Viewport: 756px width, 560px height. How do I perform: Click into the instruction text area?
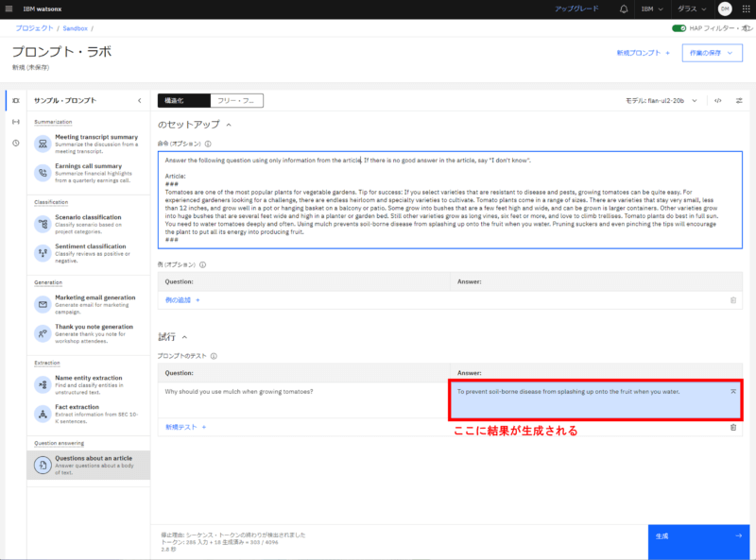(450, 200)
